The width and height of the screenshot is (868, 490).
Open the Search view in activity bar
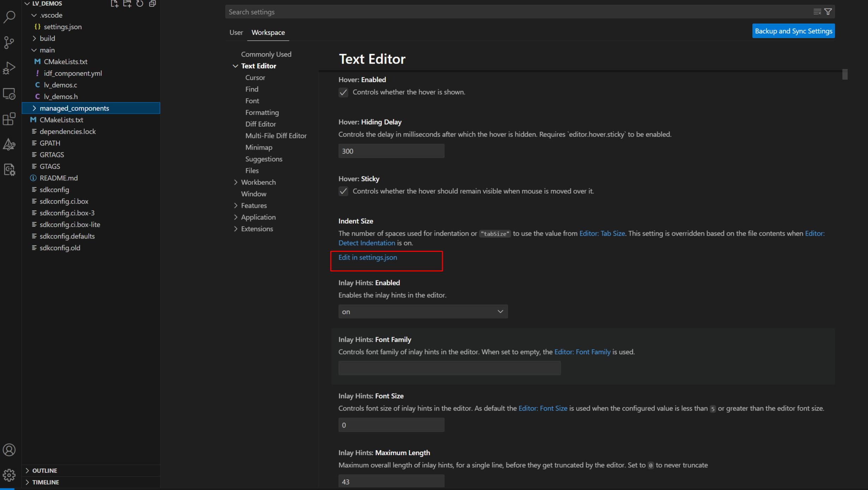pos(9,17)
